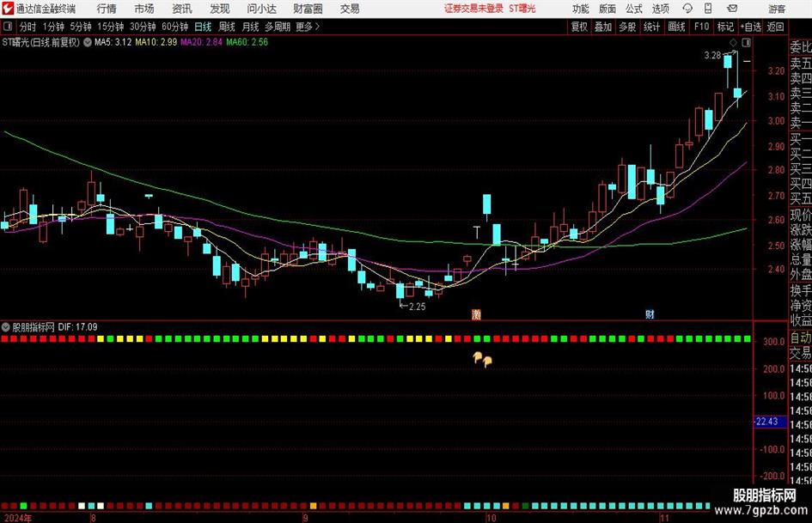Switch to 周线 weekly tab
This screenshot has width=812, height=523.
tap(227, 27)
